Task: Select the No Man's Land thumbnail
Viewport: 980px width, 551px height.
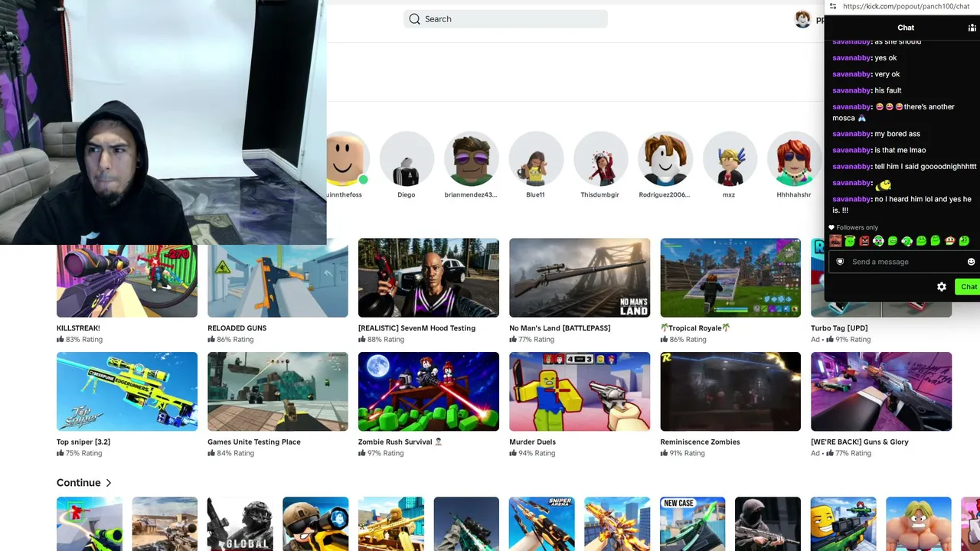Action: tap(580, 278)
